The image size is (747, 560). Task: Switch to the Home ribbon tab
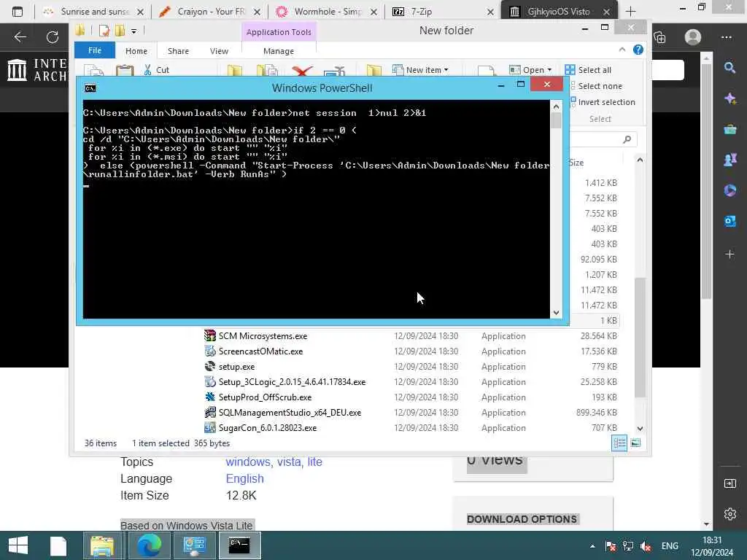tap(136, 51)
